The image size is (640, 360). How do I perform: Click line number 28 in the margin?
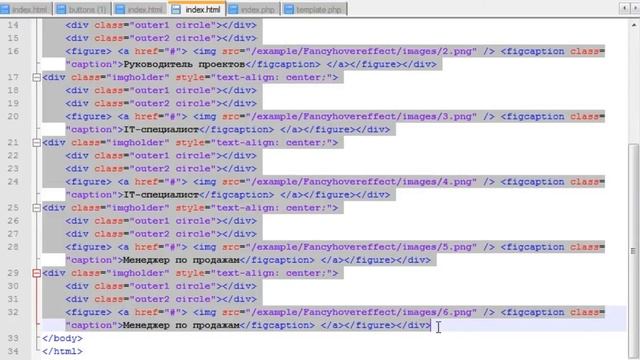(13, 247)
